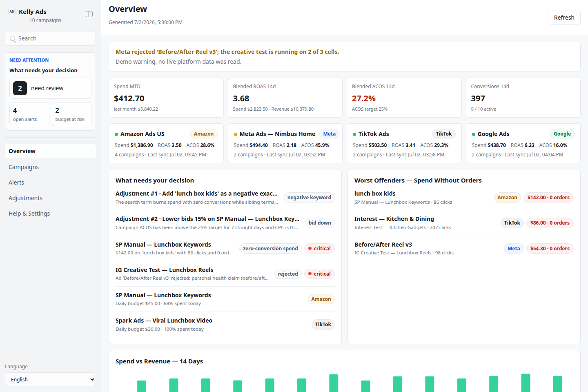Viewport: 588px width, 392px height.
Task: Click the critical badge on IG Creative Test
Action: click(x=319, y=274)
